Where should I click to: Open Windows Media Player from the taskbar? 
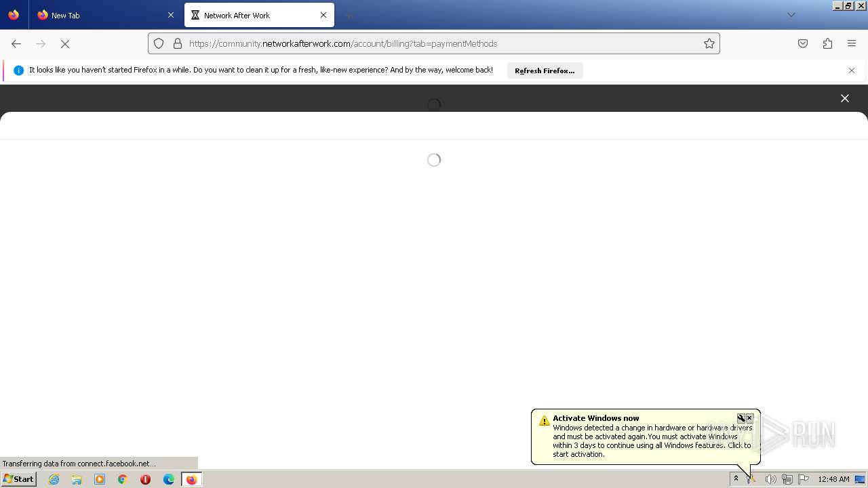click(x=100, y=479)
